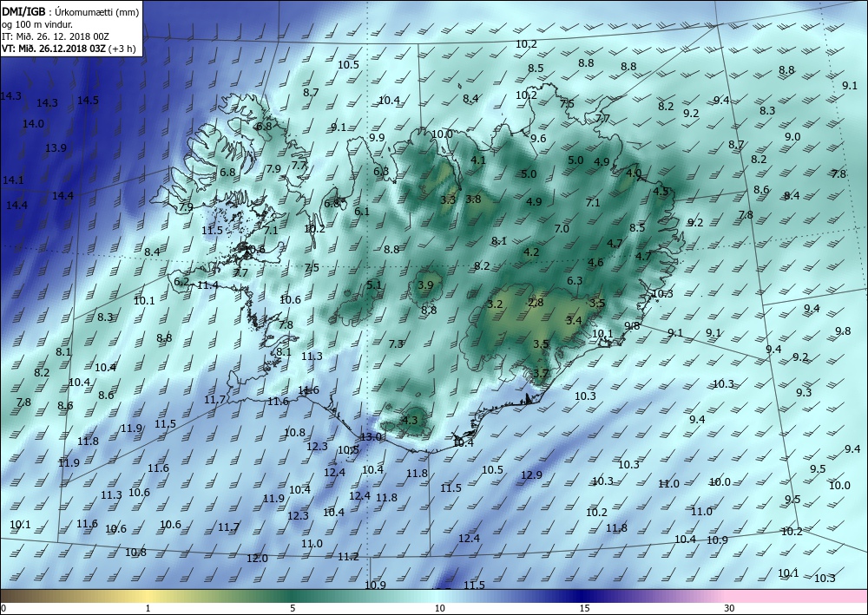This screenshot has width=868, height=615.
Task: Click the brown start of the color bar
Action: click(x=11, y=596)
